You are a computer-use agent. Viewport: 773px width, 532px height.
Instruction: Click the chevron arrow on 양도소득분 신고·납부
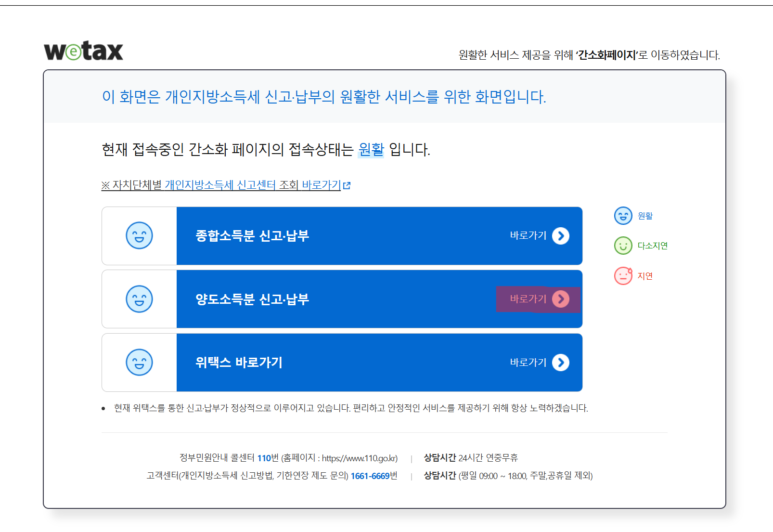560,299
